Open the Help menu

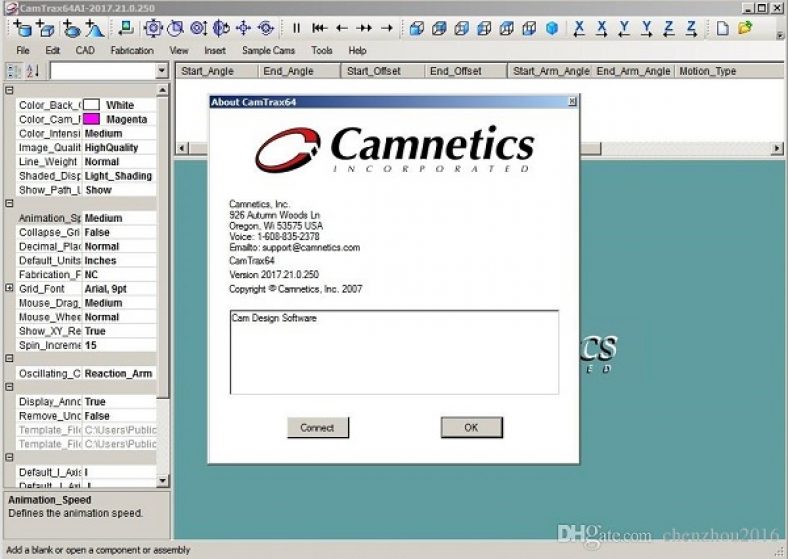(357, 50)
